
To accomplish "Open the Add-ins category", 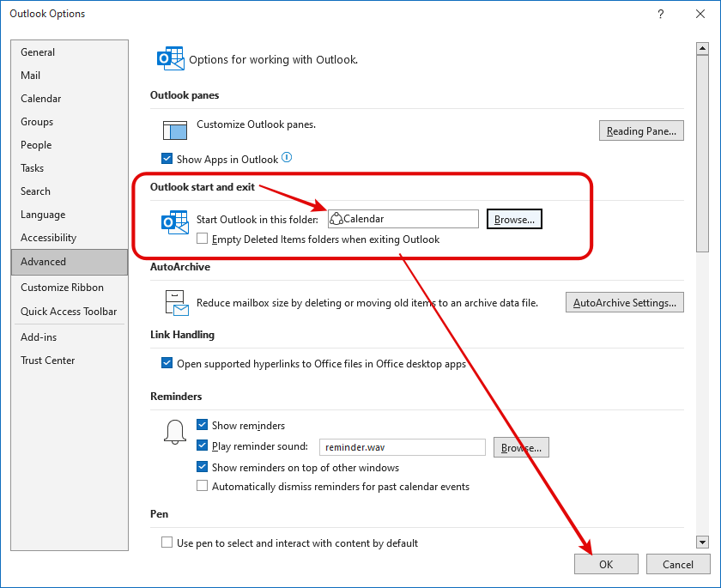I will (x=70, y=337).
